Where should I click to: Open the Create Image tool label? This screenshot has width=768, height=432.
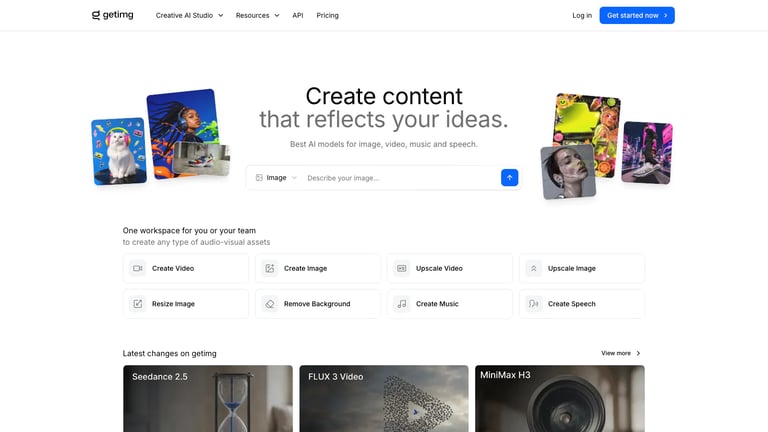point(306,268)
